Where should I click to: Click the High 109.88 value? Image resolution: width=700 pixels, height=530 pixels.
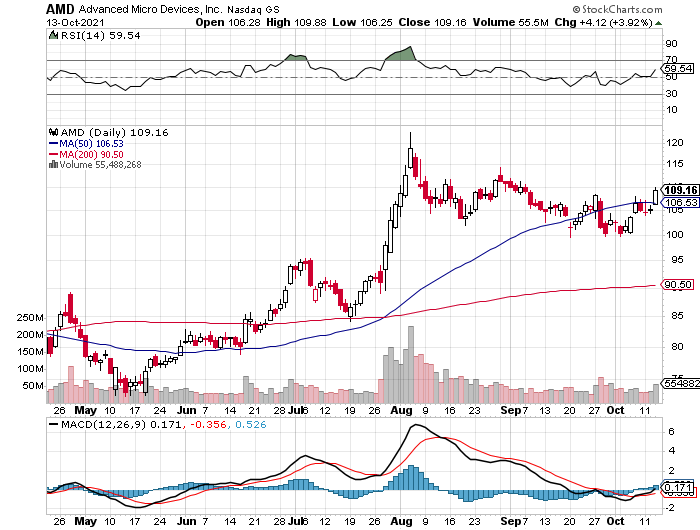tap(296, 22)
